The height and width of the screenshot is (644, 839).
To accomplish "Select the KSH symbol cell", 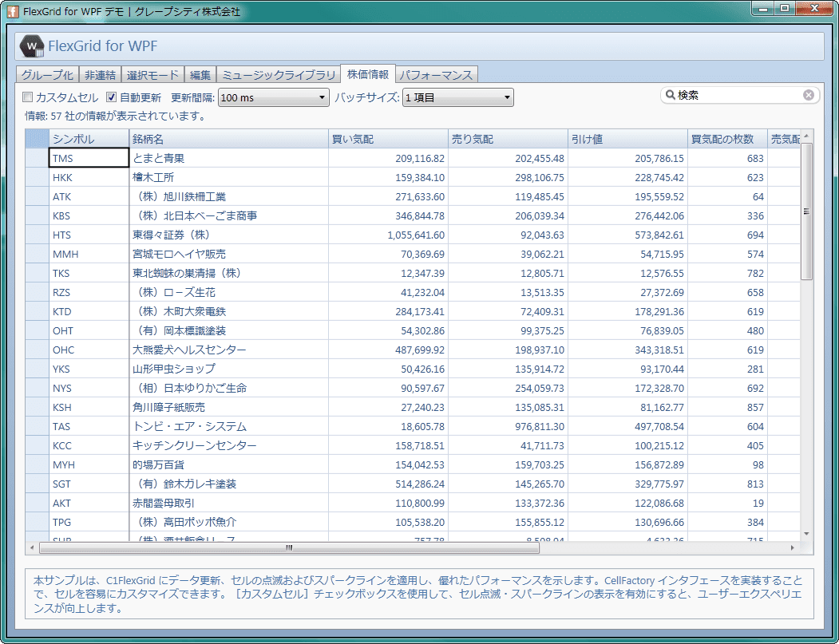I will click(x=89, y=408).
